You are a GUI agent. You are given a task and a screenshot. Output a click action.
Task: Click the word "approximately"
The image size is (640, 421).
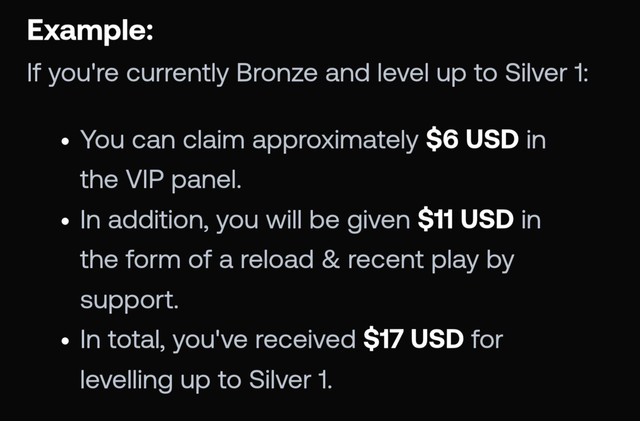point(336,141)
